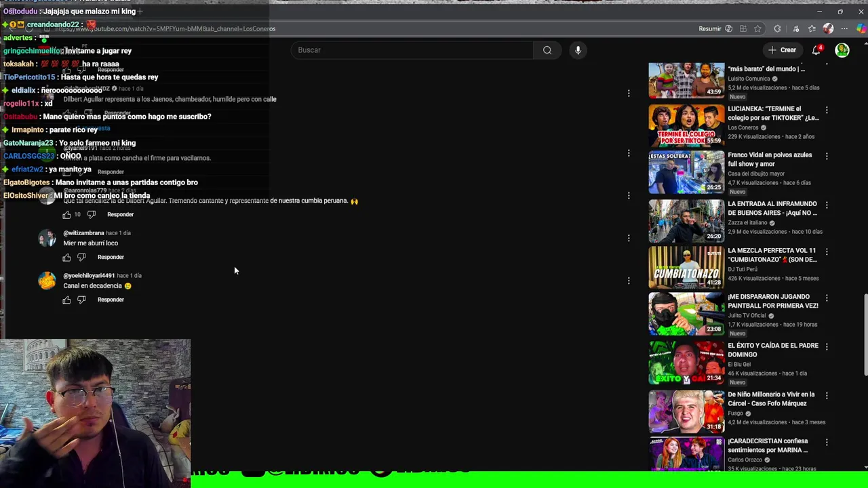Image resolution: width=868 pixels, height=488 pixels.
Task: Open more options for LUCIANEKA video
Action: [x=827, y=110]
